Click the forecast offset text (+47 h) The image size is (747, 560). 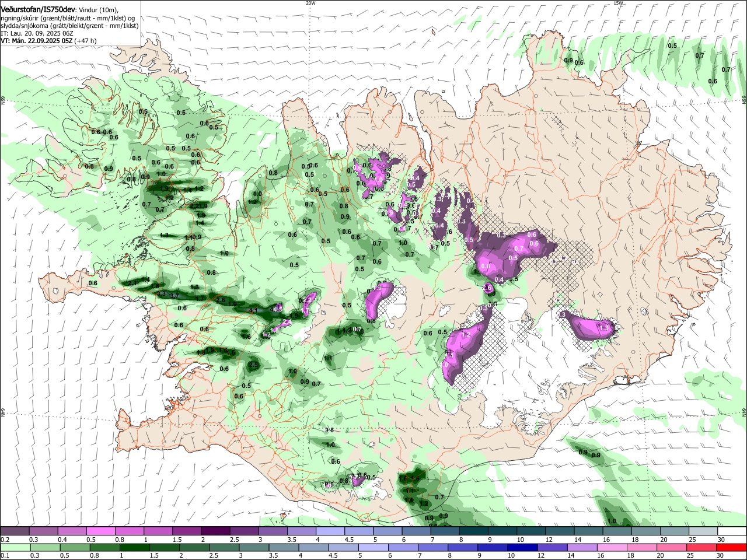pyautogui.click(x=85, y=41)
